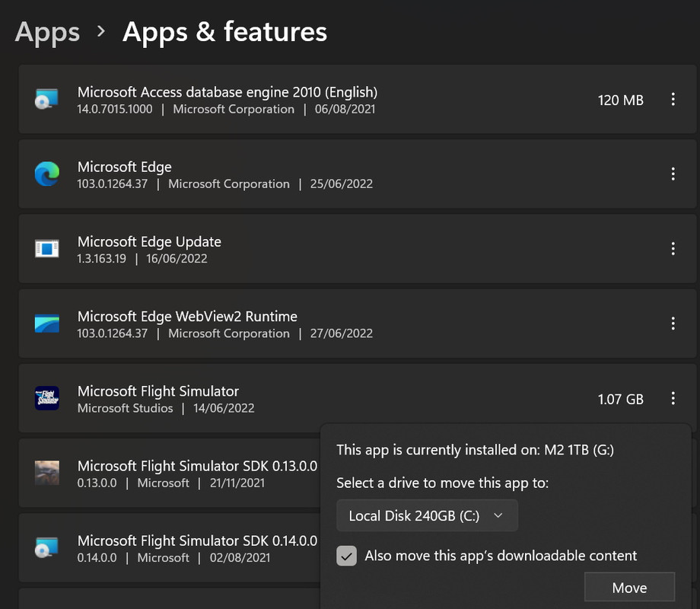The height and width of the screenshot is (609, 700).
Task: Click the 25/06/2022 date on Edge row
Action: coord(342,183)
